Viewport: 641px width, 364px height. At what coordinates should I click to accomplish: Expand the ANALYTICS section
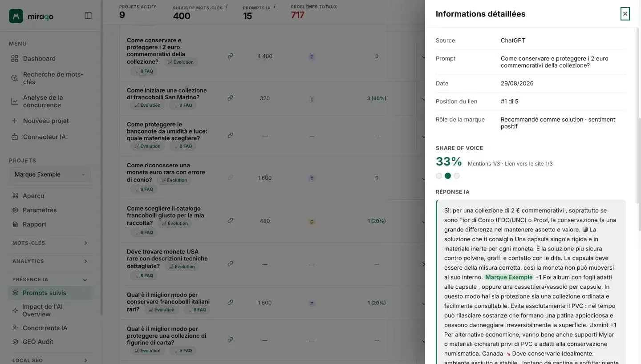click(50, 261)
